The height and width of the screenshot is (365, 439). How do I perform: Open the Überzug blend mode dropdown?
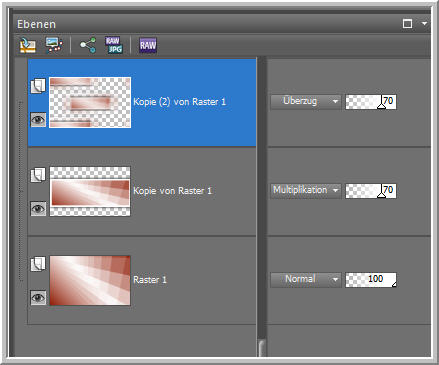click(x=306, y=101)
